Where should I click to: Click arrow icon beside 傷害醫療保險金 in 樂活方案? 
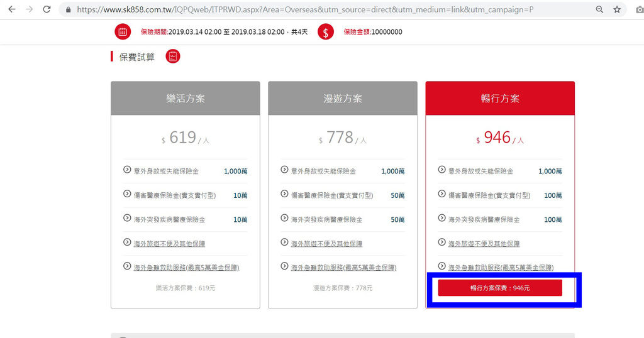pyautogui.click(x=127, y=194)
